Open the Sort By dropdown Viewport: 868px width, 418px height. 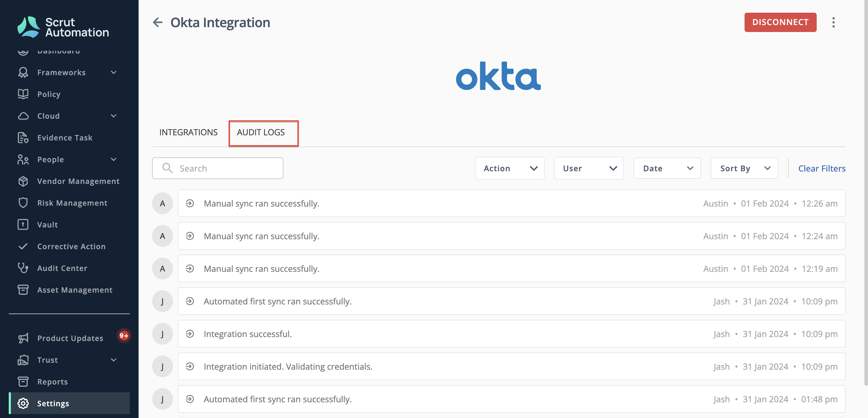tap(744, 168)
